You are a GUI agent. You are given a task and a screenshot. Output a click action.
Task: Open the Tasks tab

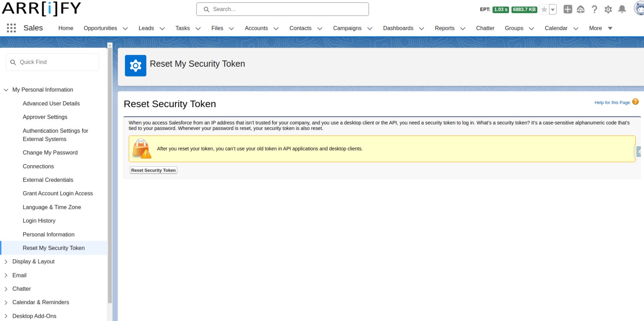[x=183, y=28]
